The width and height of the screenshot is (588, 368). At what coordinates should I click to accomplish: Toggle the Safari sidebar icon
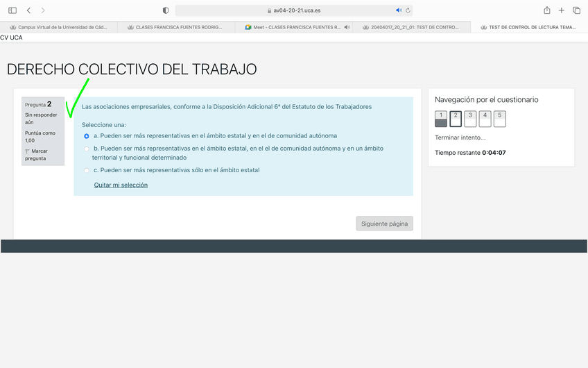tap(12, 10)
